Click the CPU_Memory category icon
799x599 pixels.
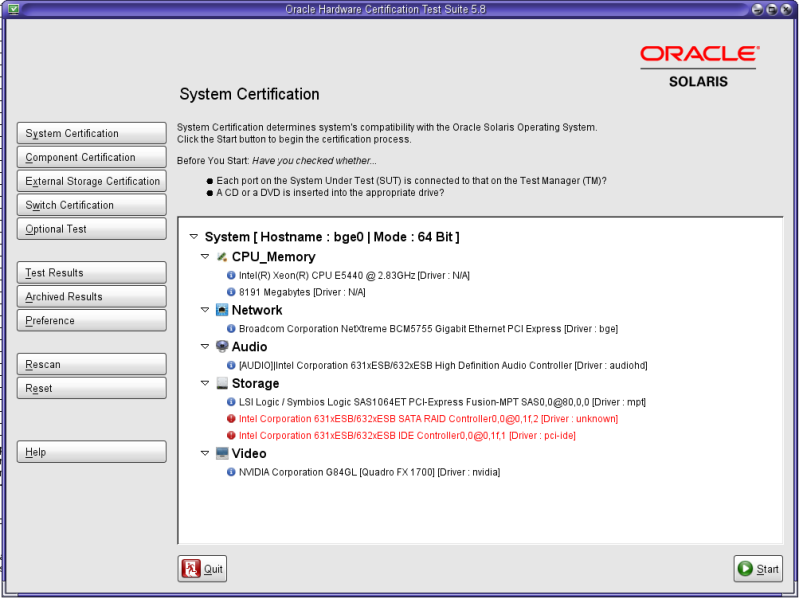(x=222, y=257)
